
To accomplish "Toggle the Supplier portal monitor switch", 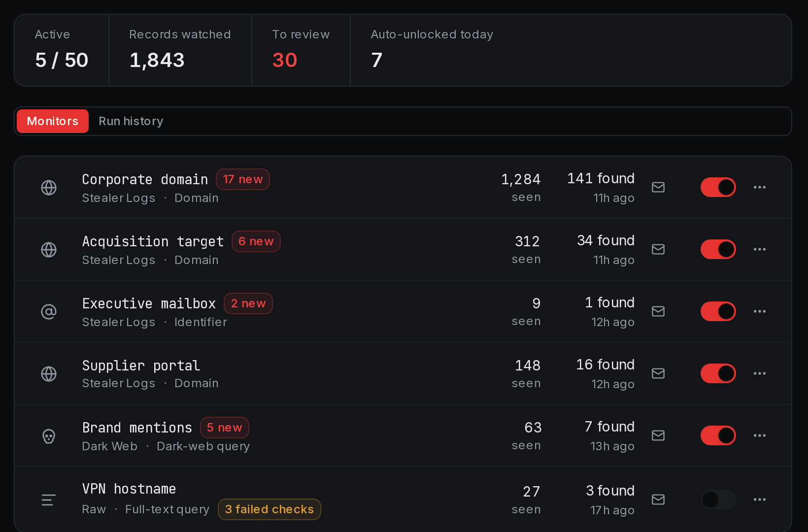I will [718, 373].
